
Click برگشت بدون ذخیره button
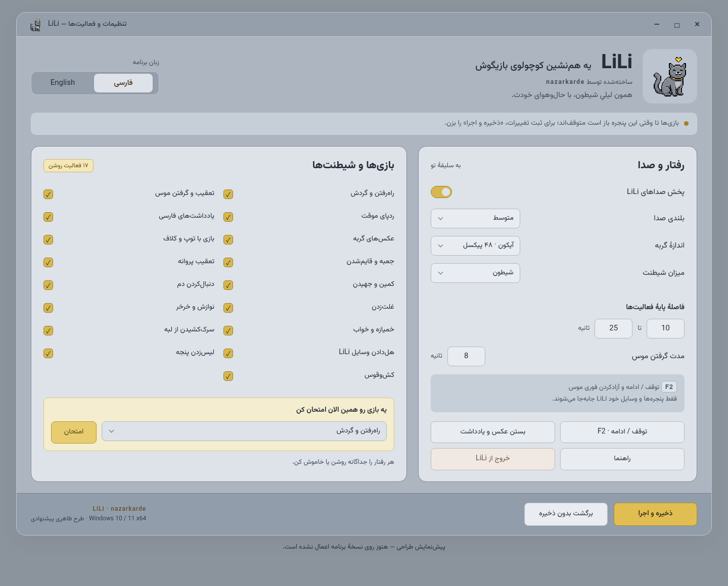tap(566, 514)
